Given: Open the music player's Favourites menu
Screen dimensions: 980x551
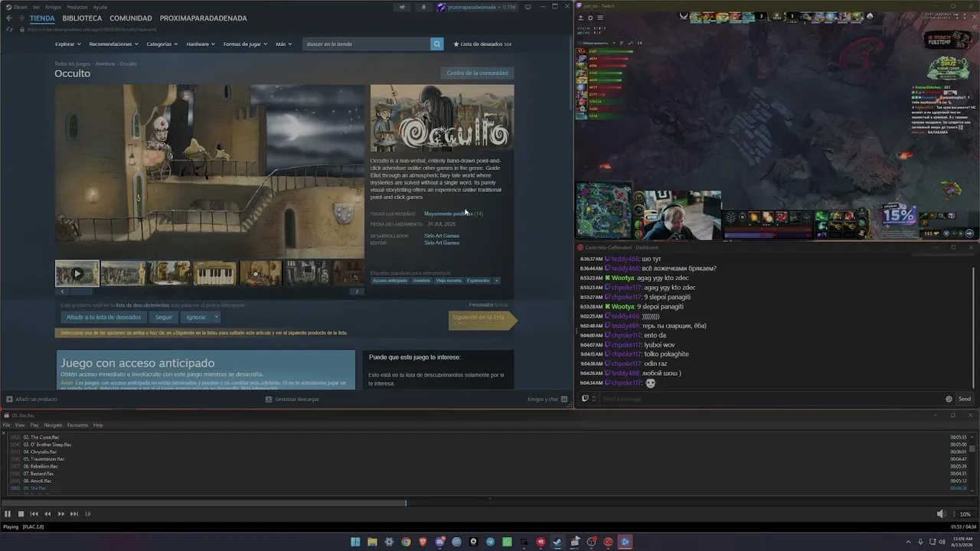Looking at the screenshot, I should [77, 425].
